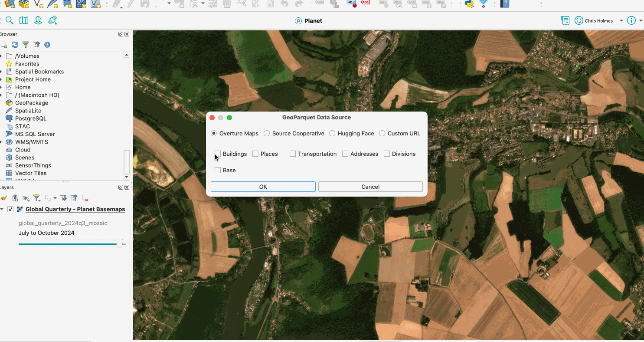
Task: Select PostgreSQL in the Browser tree
Action: [31, 118]
